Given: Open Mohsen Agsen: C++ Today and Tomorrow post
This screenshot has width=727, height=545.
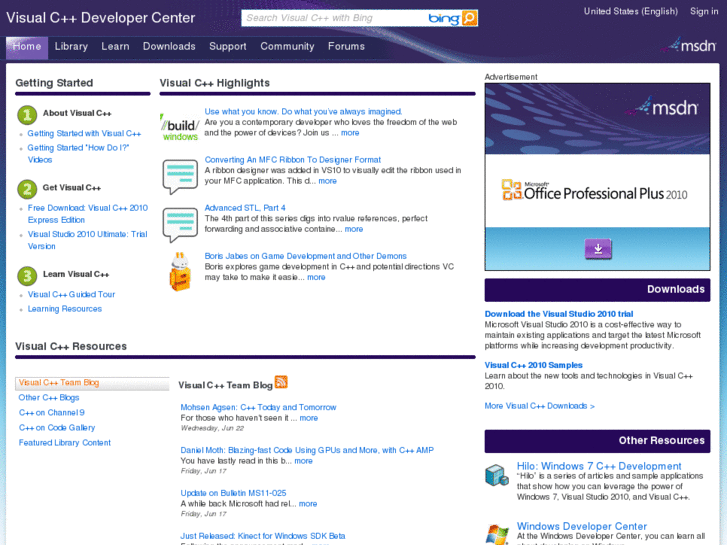Looking at the screenshot, I should 258,407.
